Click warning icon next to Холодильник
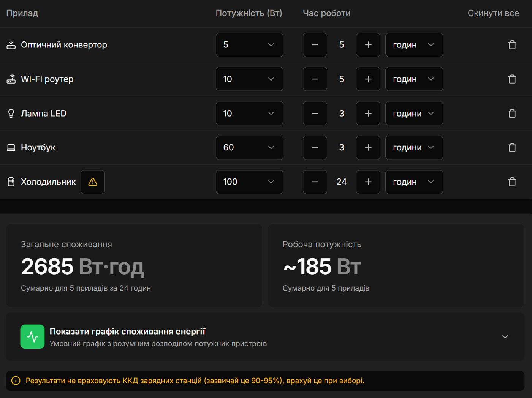Viewport: 532px width, 398px height. pos(93,182)
